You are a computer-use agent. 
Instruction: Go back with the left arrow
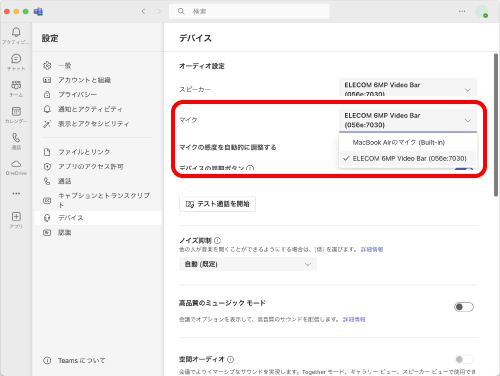143,11
